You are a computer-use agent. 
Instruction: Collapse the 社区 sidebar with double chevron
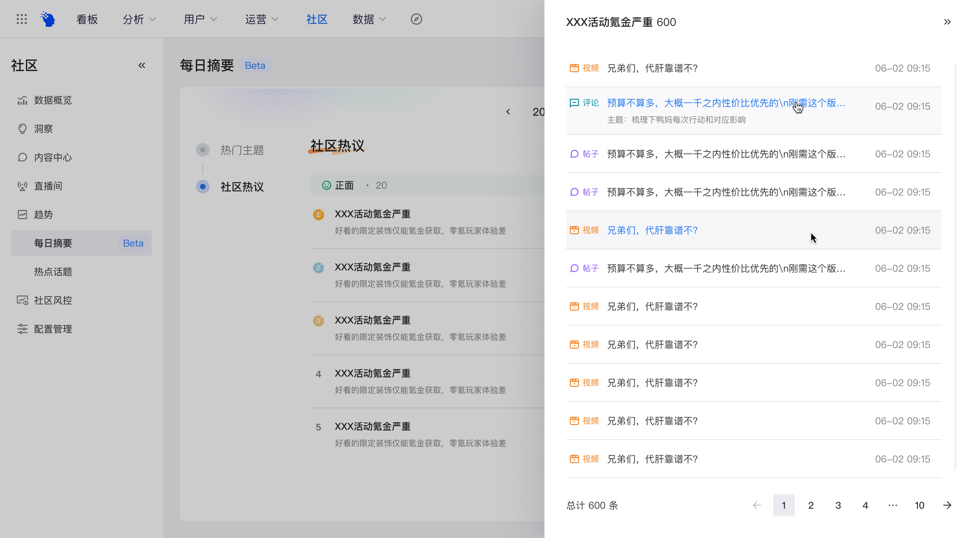click(142, 65)
